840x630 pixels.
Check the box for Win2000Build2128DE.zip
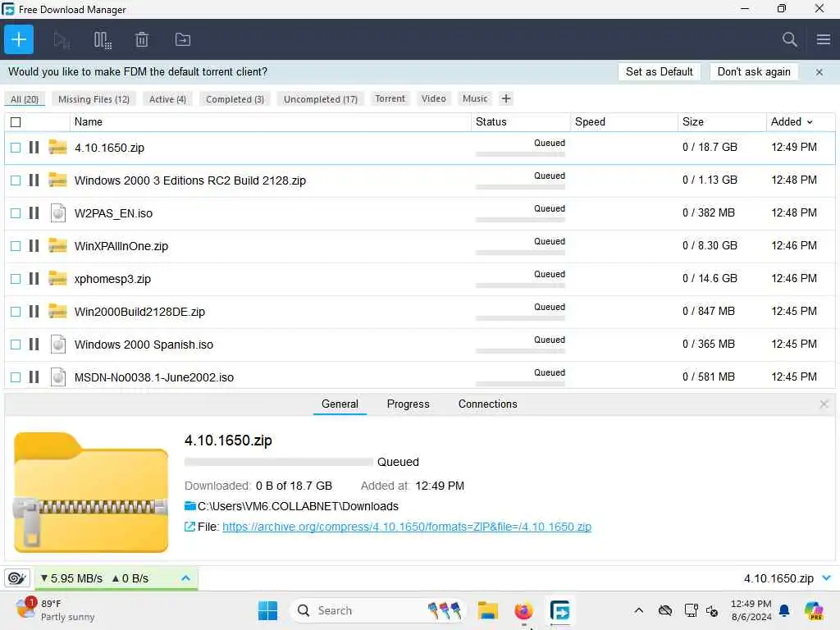(x=16, y=312)
